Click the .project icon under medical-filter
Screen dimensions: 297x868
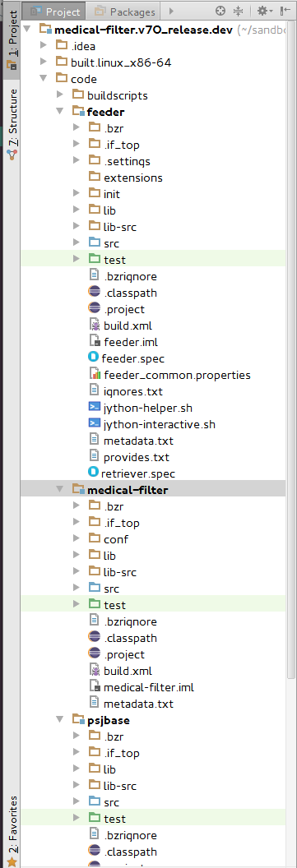(94, 654)
